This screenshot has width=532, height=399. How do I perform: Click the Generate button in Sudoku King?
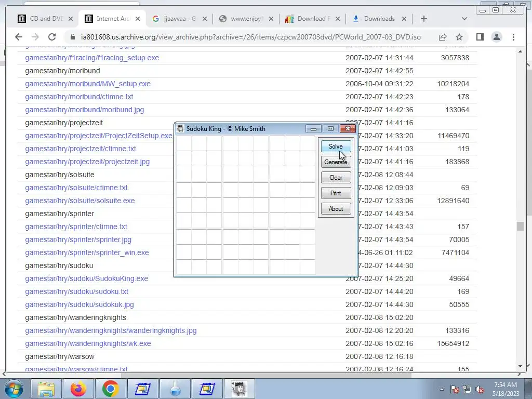[x=336, y=162]
